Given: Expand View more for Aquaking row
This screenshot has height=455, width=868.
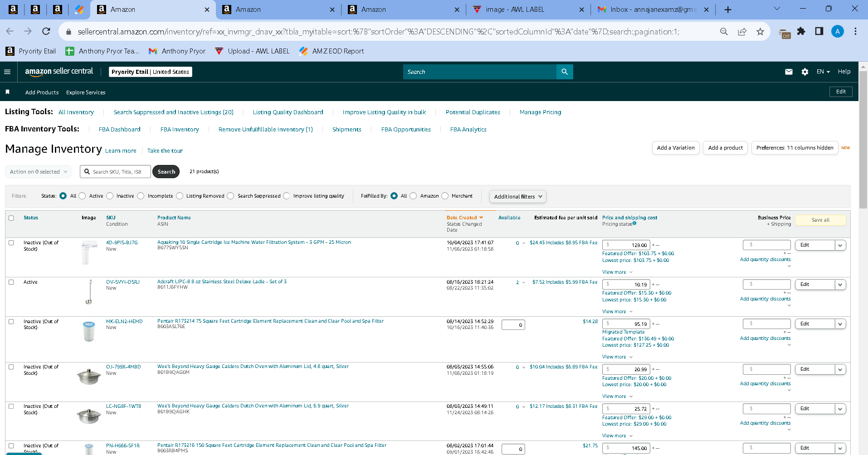Looking at the screenshot, I should (617, 272).
